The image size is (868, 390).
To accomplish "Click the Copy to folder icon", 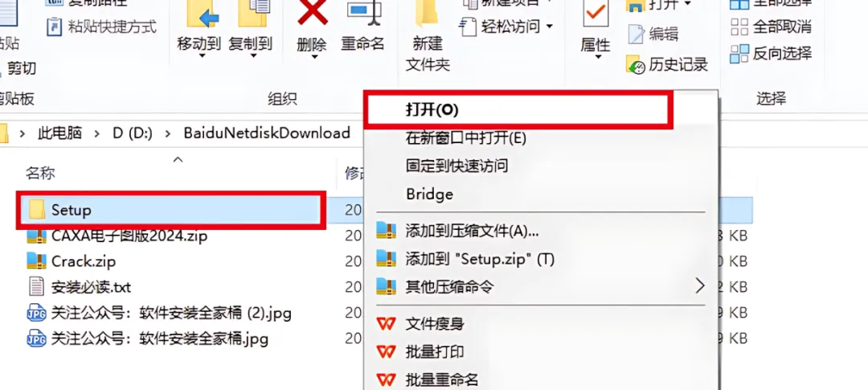I will point(252,14).
